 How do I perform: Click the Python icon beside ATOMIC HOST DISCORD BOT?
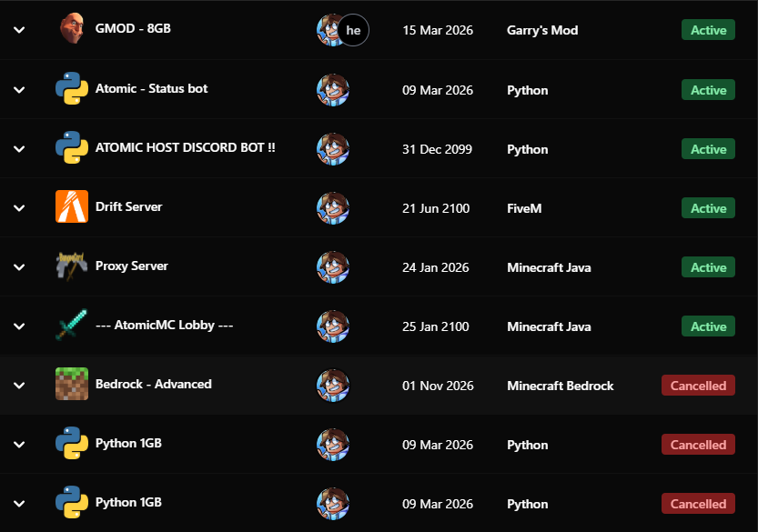[72, 147]
